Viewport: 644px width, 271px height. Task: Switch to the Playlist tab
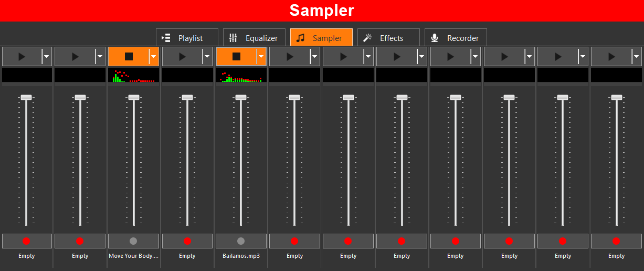click(187, 38)
